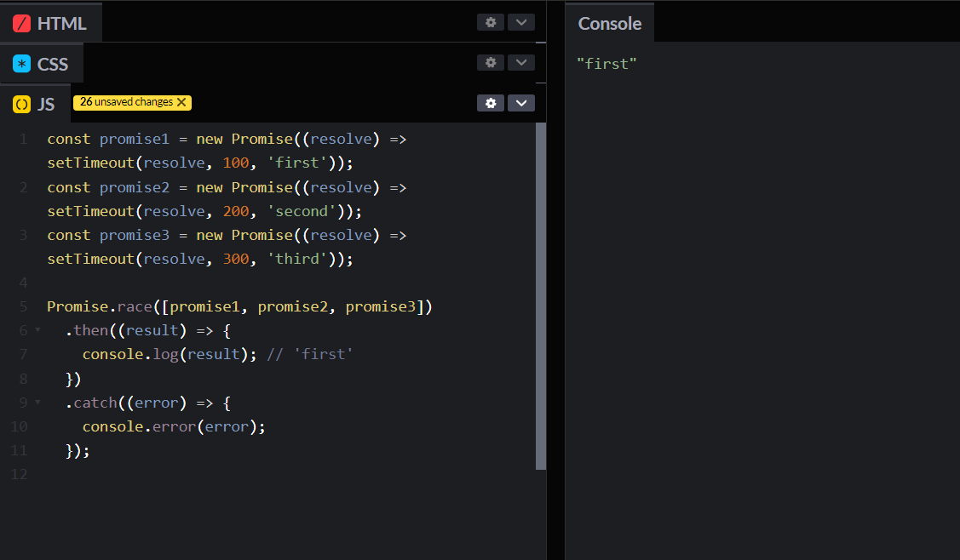The width and height of the screenshot is (960, 560).
Task: Select the CSS editor tab
Action: coord(42,64)
